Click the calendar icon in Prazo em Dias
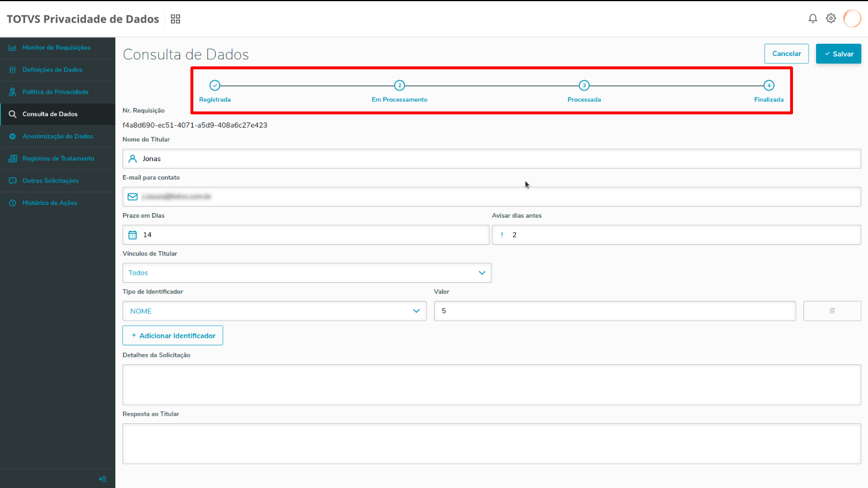 pos(133,234)
